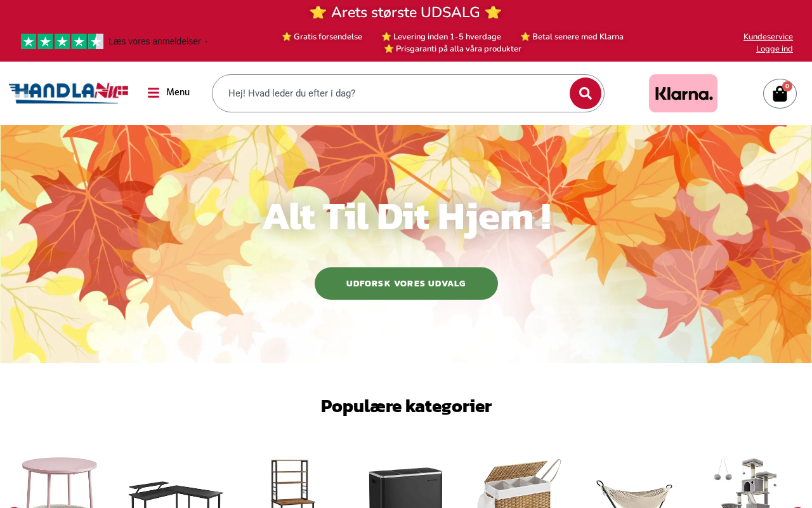Open the shopping bag cart icon
This screenshot has height=508, width=812.
[x=780, y=94]
